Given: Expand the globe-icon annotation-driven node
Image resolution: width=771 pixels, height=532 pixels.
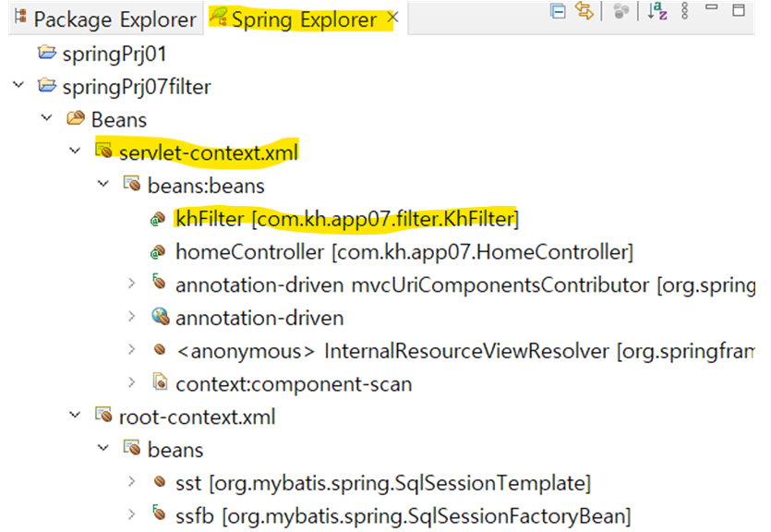Looking at the screenshot, I should pos(131,316).
